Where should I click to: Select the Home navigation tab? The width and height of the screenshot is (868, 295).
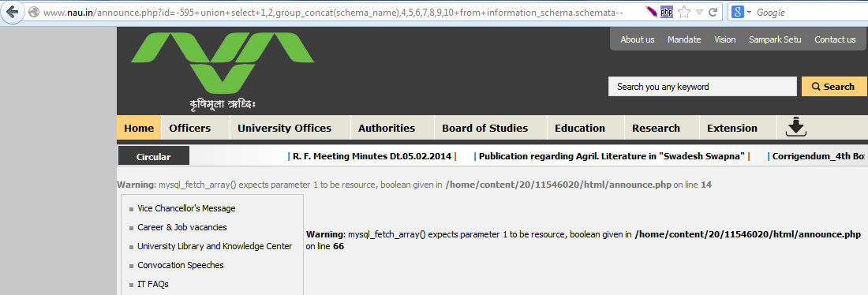(139, 128)
